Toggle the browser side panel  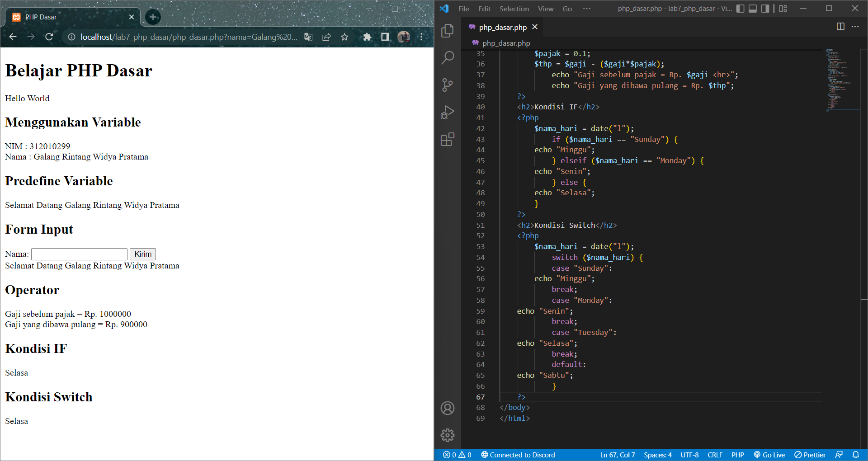pos(385,37)
